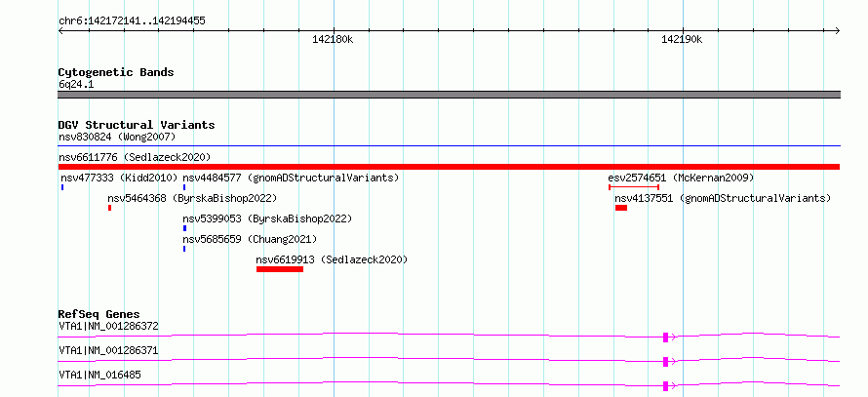Click the nsv4484577 gnomADStructuralVariants label

click(292, 178)
